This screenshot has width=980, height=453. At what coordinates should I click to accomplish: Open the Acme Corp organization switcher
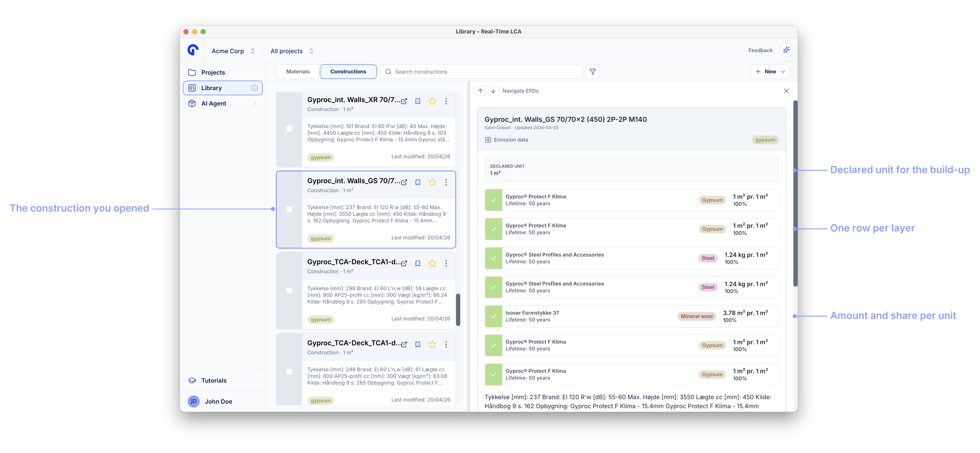[x=233, y=51]
